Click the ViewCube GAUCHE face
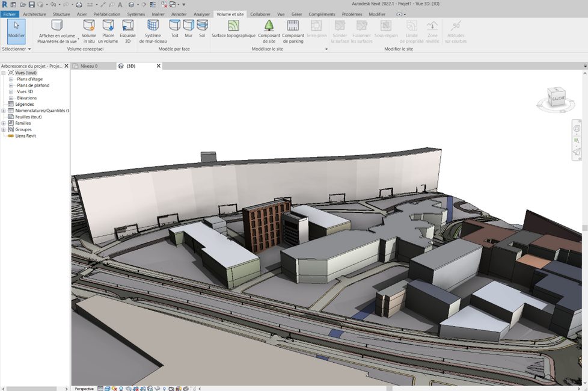588x391 pixels. click(x=557, y=98)
